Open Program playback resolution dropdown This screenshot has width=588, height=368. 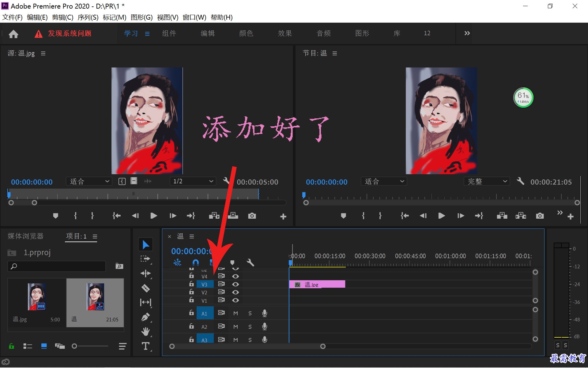pyautogui.click(x=487, y=181)
